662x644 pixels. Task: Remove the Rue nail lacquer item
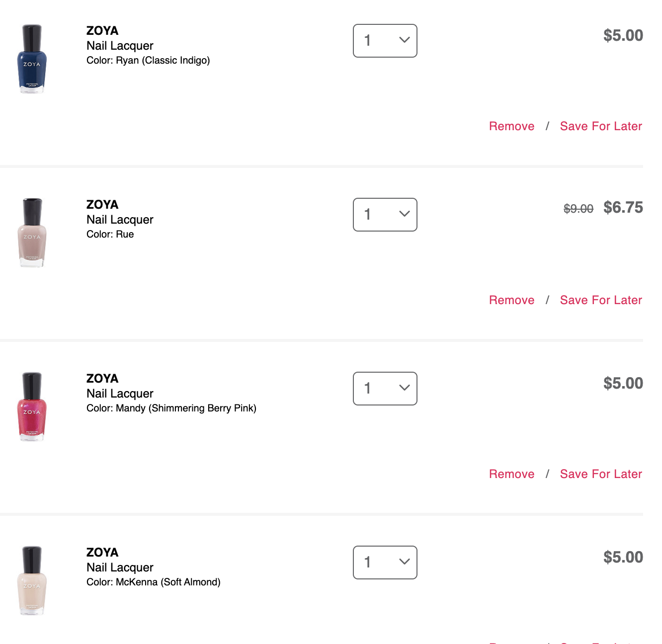[512, 300]
